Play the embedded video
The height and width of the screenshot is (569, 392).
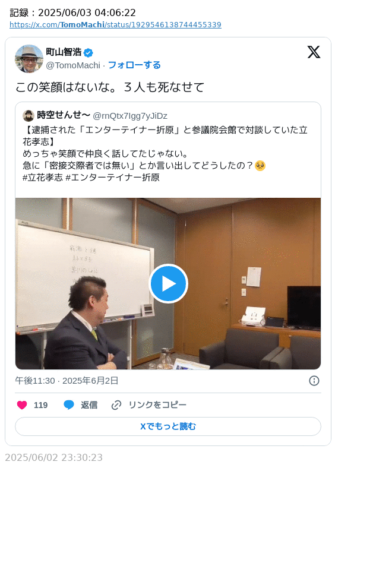(168, 283)
